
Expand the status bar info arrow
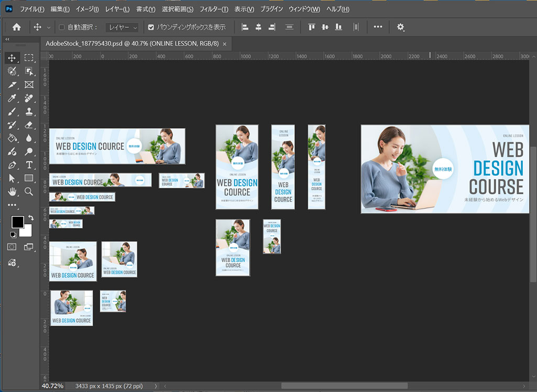pyautogui.click(x=156, y=386)
